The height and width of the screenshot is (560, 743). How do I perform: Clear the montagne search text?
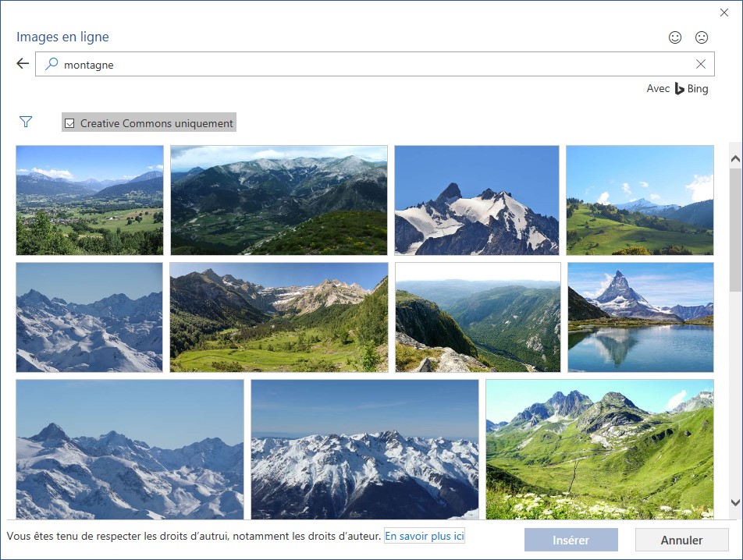(x=700, y=64)
